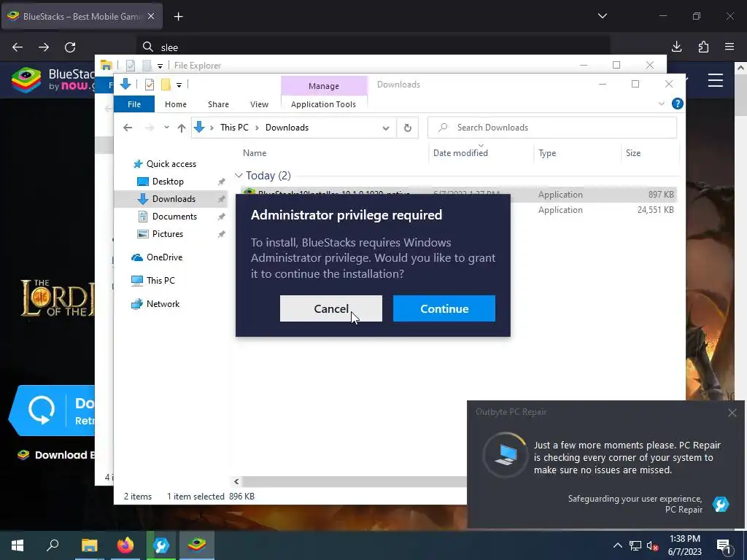Open the browser extensions puzzle icon
Image resolution: width=747 pixels, height=560 pixels.
click(x=703, y=47)
